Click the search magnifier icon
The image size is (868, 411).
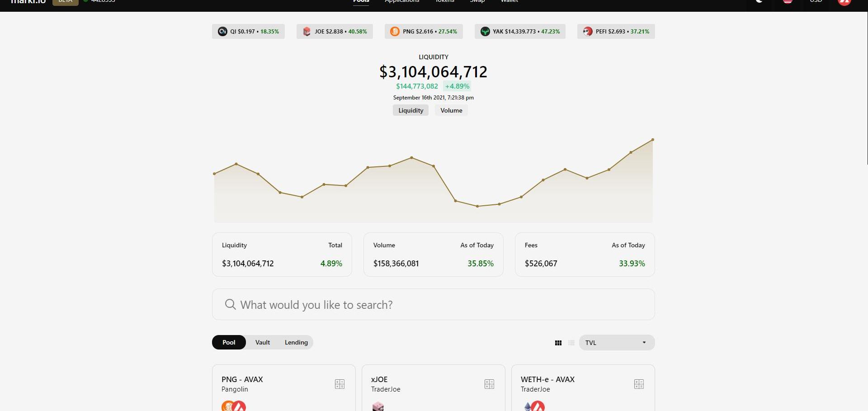pos(230,304)
